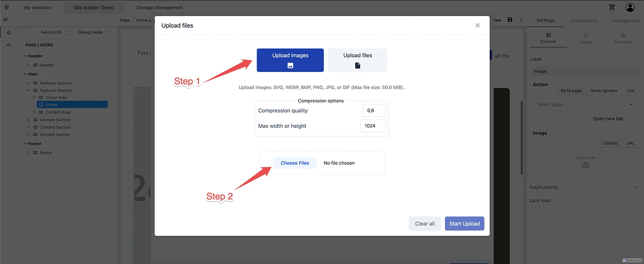Click the cloud upload Select file icon
The height and width of the screenshot is (264, 644).
point(586,165)
